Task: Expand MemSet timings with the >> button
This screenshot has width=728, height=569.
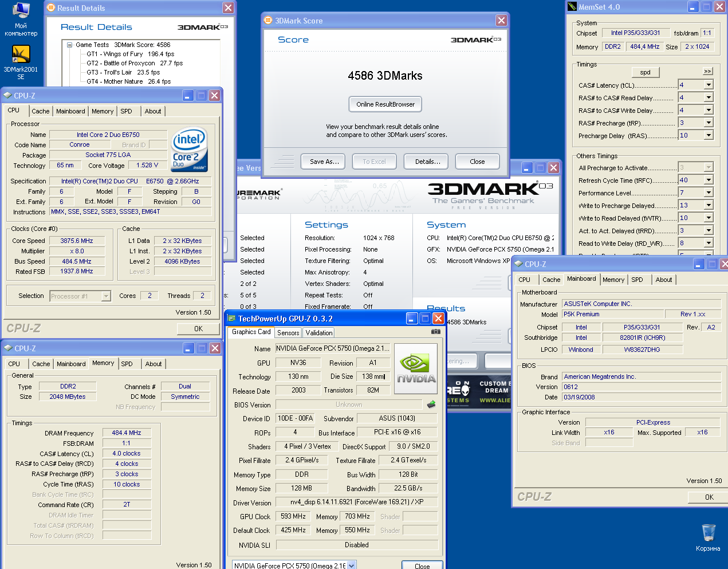Action: pyautogui.click(x=708, y=72)
